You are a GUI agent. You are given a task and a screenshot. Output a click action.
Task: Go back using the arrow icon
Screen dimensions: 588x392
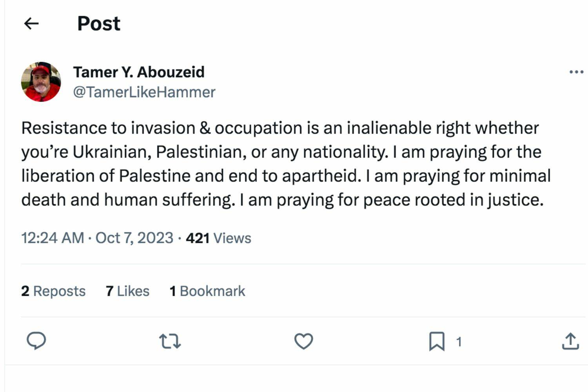(31, 24)
